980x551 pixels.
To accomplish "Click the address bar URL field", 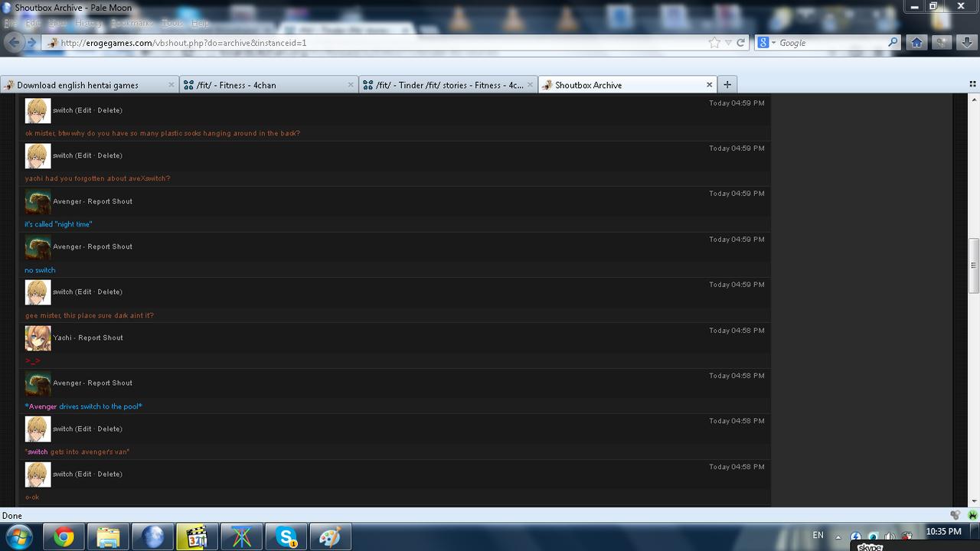I will tap(383, 43).
